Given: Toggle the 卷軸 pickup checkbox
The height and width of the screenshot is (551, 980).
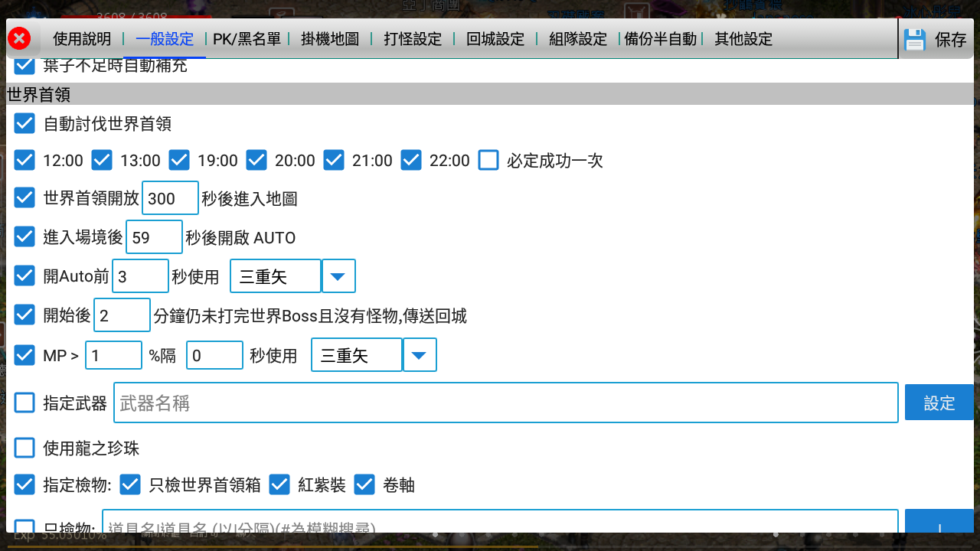Looking at the screenshot, I should (364, 484).
